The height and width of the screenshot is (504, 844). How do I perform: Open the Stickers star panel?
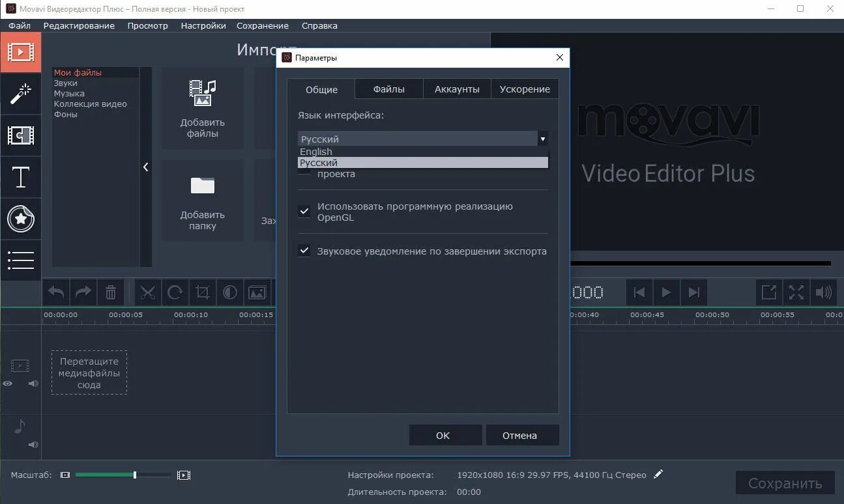pyautogui.click(x=20, y=219)
